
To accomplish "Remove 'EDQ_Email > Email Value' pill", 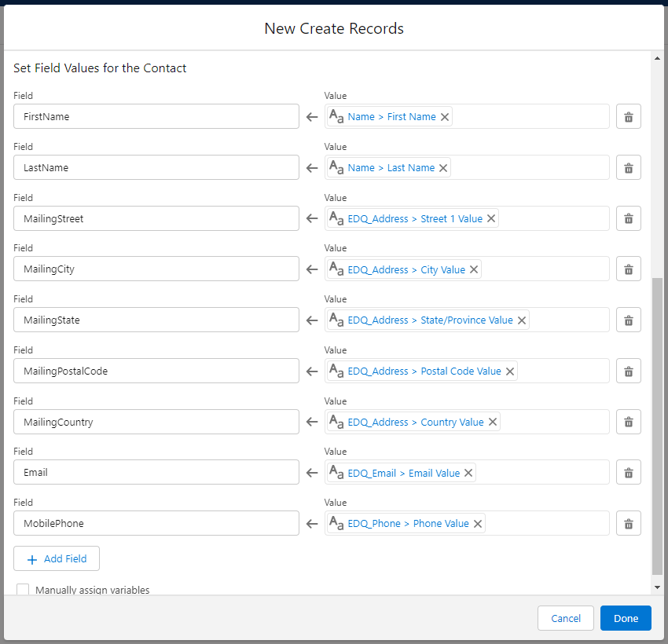I will pyautogui.click(x=468, y=473).
